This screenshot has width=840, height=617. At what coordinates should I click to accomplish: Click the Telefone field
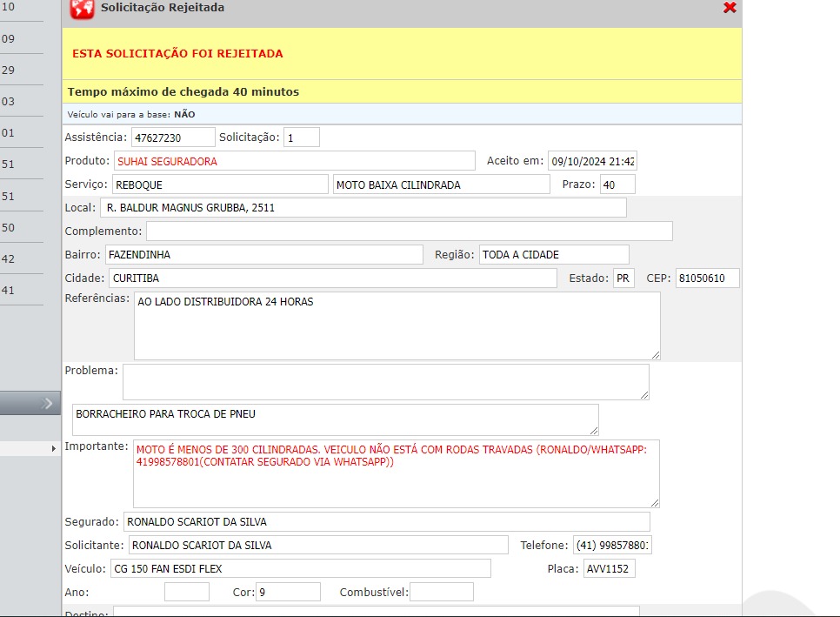(x=612, y=546)
